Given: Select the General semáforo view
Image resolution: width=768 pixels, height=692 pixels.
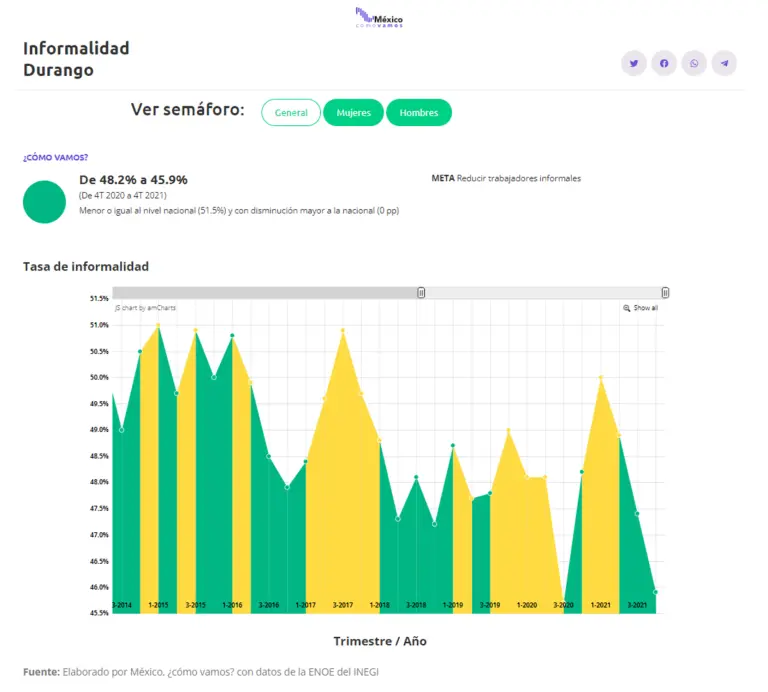Looking at the screenshot, I should point(291,113).
